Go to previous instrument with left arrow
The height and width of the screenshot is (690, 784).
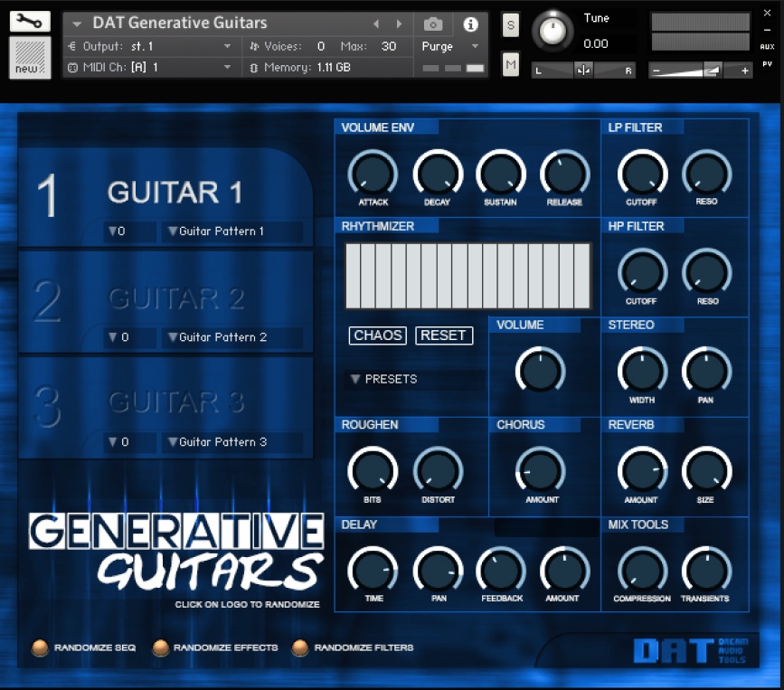(x=377, y=24)
